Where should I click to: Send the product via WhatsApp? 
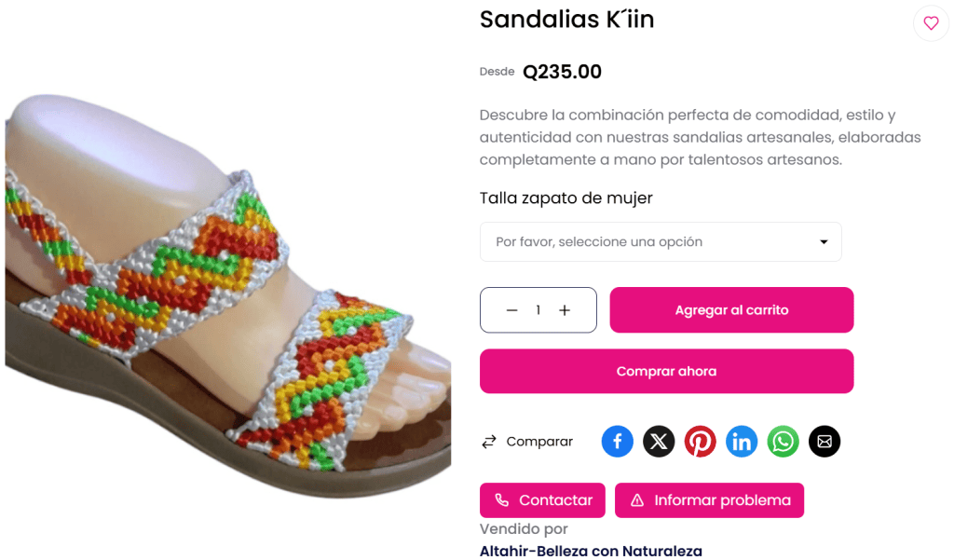coord(783,441)
